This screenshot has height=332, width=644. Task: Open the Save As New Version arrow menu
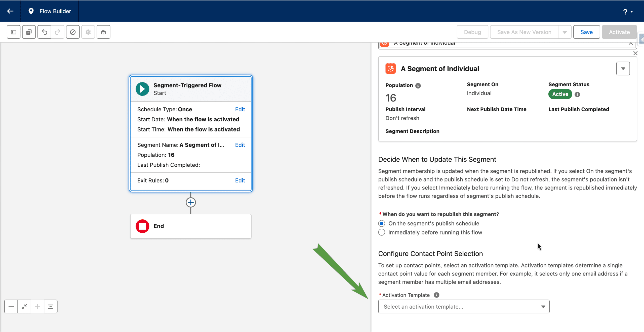tap(565, 32)
